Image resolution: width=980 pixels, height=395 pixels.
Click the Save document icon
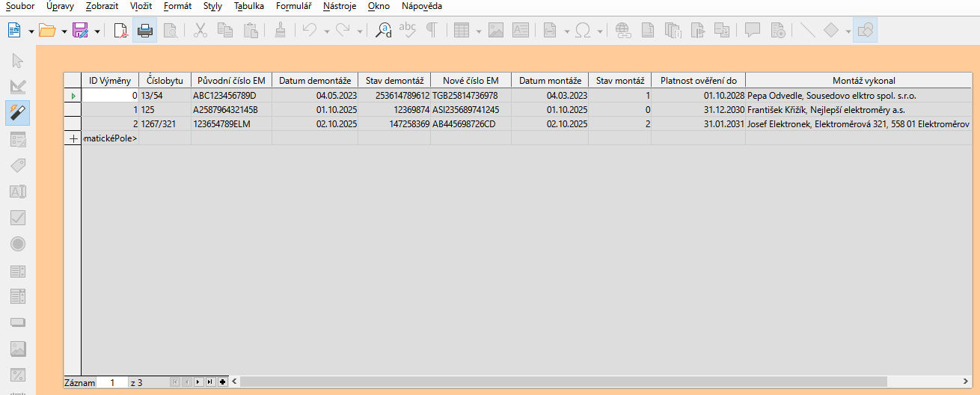[x=80, y=30]
